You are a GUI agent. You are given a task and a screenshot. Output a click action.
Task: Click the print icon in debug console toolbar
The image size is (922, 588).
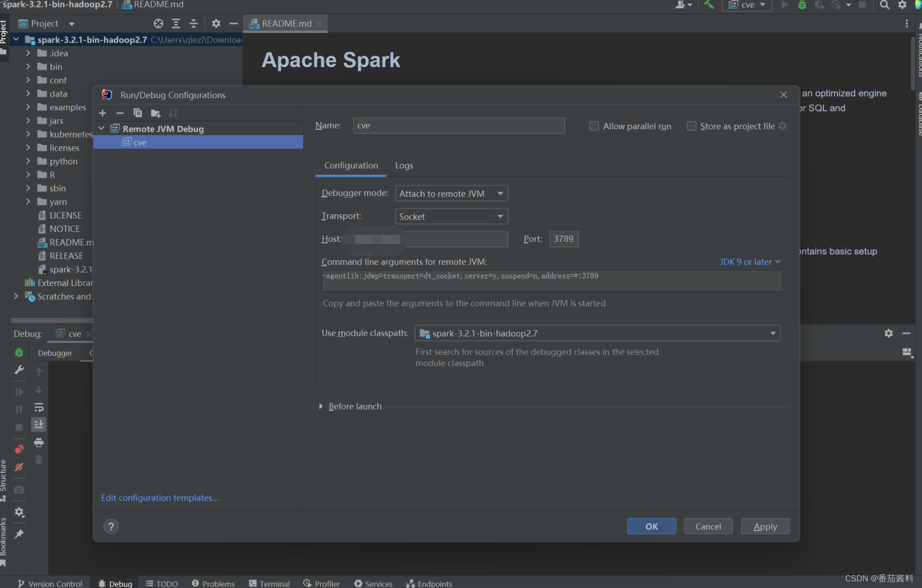click(39, 442)
